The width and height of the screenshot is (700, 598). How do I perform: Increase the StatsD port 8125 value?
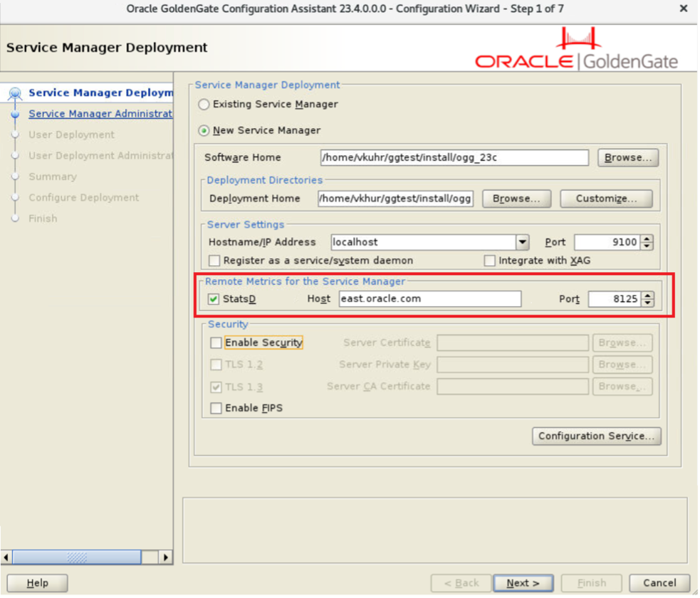tap(648, 295)
